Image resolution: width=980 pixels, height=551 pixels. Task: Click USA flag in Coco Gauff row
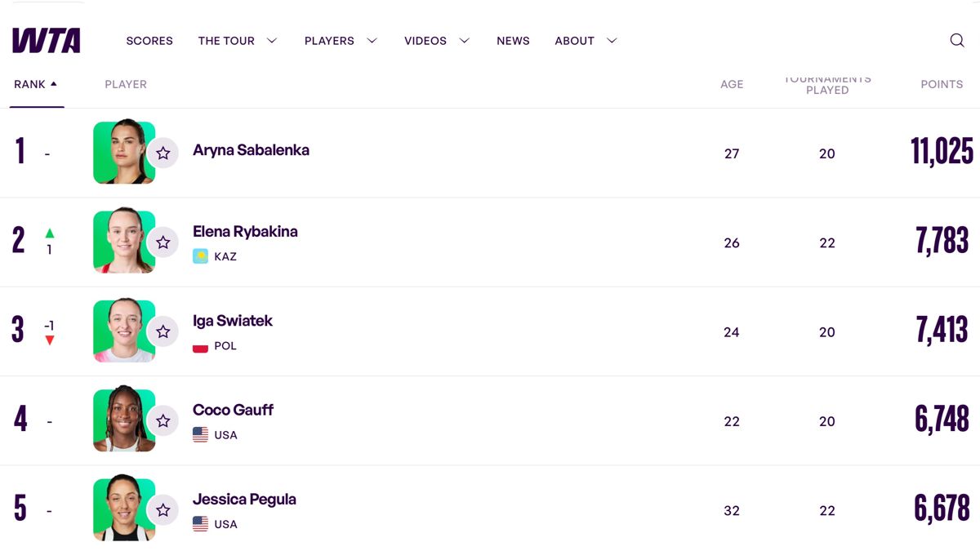[200, 435]
